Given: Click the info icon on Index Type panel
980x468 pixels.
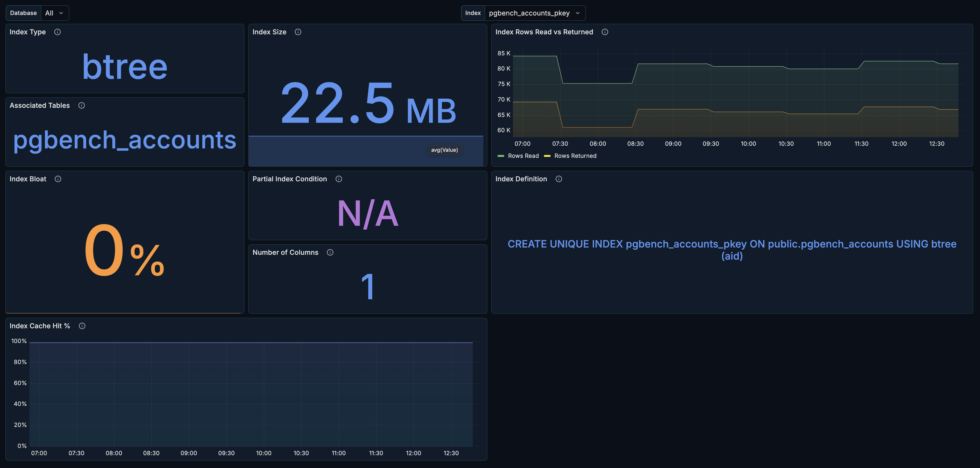Looking at the screenshot, I should point(57,32).
